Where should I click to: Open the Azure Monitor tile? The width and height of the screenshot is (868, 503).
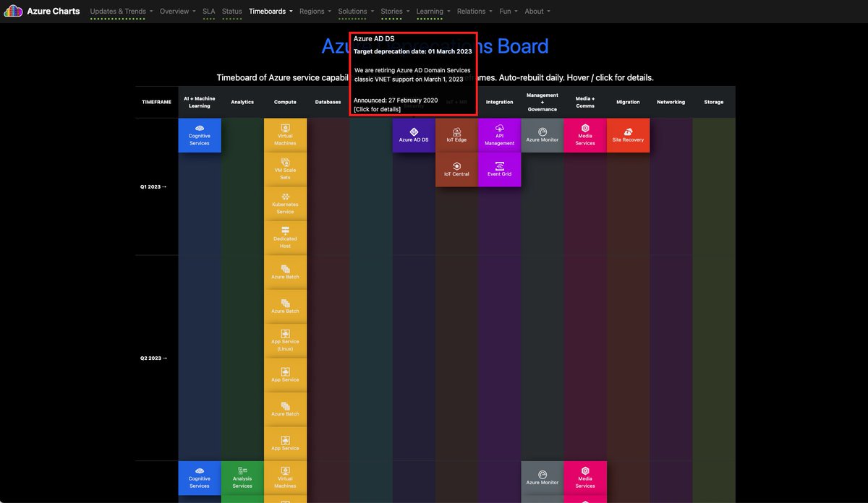tap(542, 135)
